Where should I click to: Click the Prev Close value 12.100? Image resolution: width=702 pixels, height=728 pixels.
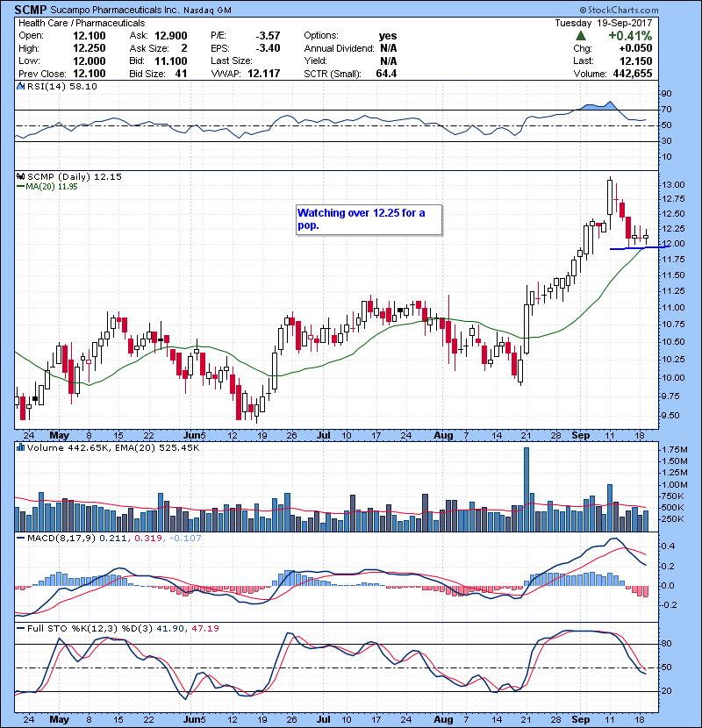[90, 74]
